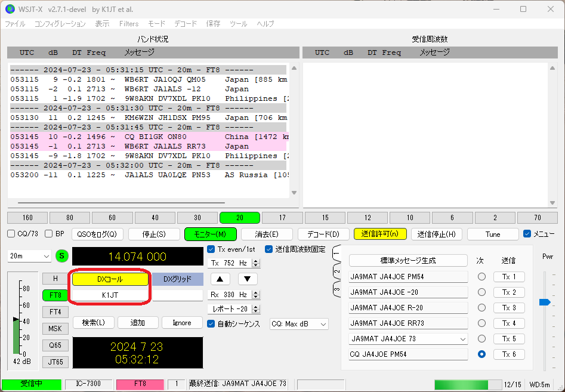The width and height of the screenshot is (565, 392).
Task: Select tab 3 of message panel
Action: pyautogui.click(x=336, y=289)
